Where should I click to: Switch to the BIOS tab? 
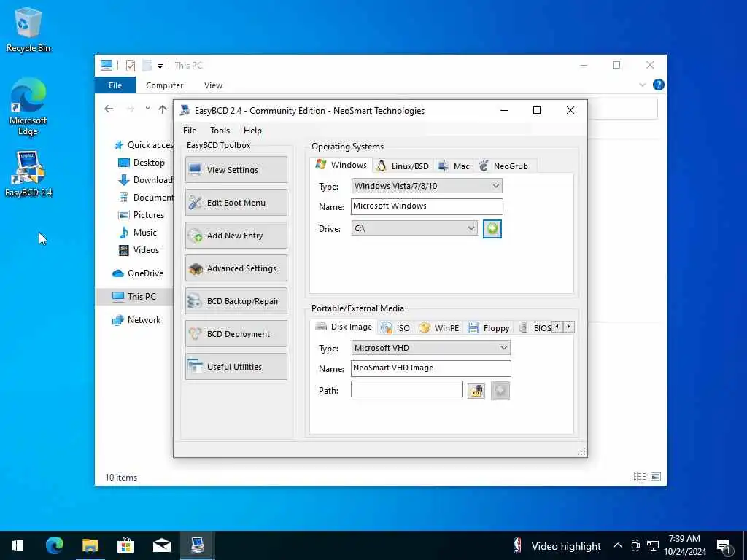(535, 327)
